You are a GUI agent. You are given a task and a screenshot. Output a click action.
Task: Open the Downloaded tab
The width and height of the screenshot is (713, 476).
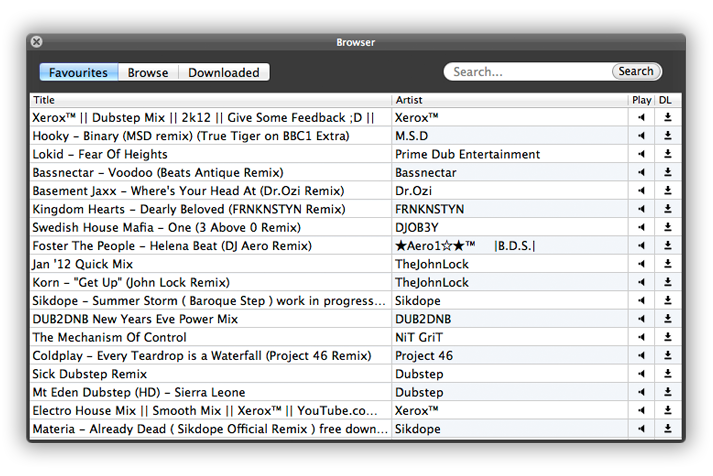coord(224,72)
